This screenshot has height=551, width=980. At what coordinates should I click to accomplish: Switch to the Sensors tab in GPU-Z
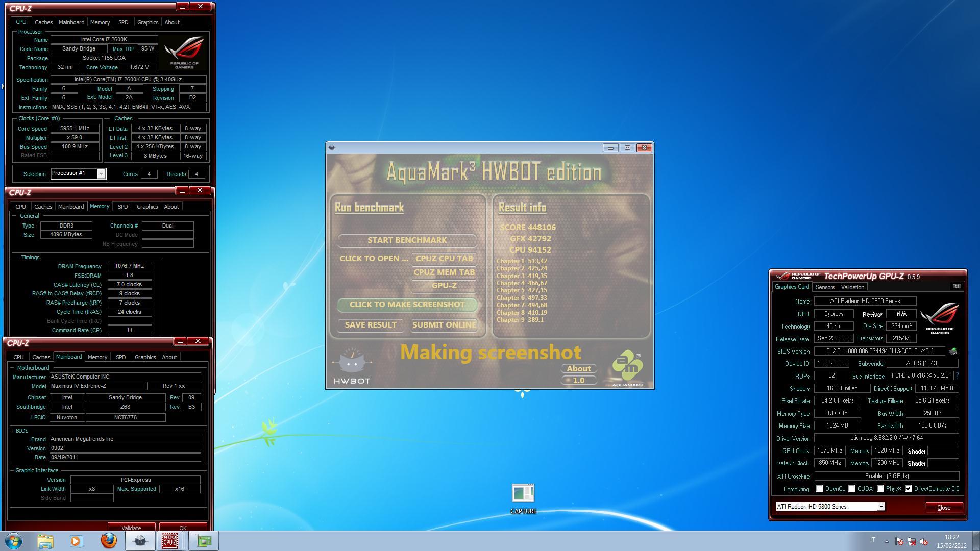pyautogui.click(x=825, y=287)
